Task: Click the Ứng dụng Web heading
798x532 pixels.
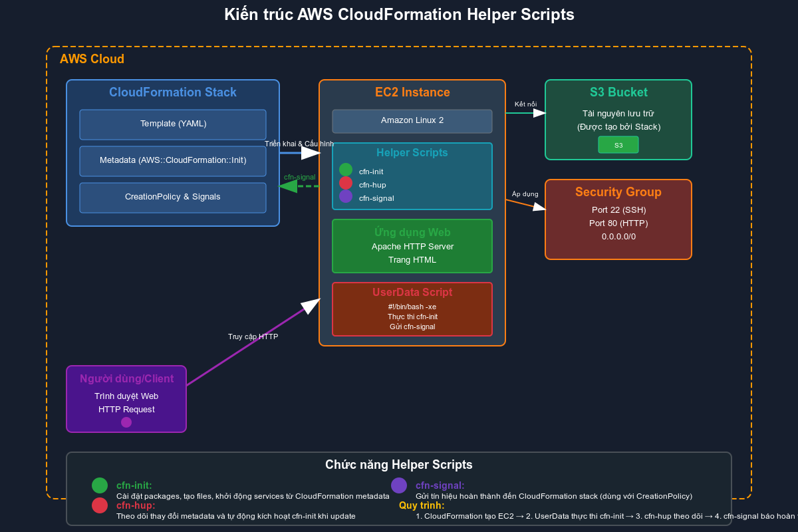Action: (x=412, y=232)
